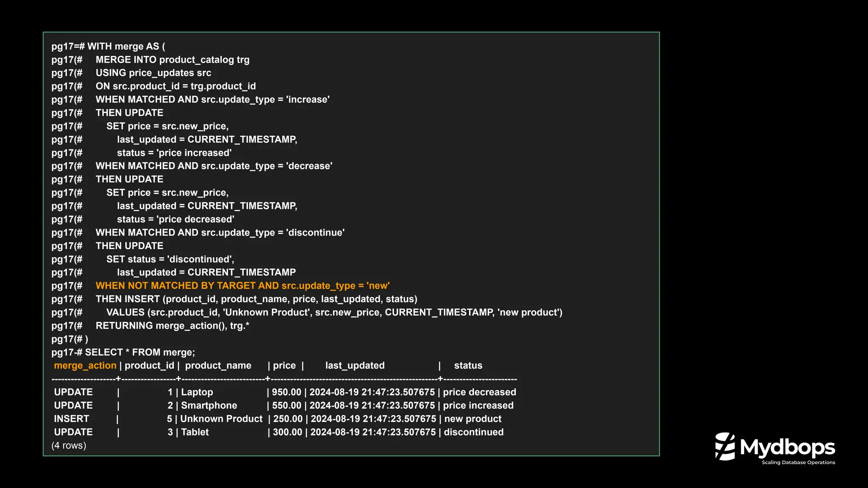This screenshot has height=488, width=868.
Task: Click the 'Scaling Database Operations' tagline
Action: point(798,463)
